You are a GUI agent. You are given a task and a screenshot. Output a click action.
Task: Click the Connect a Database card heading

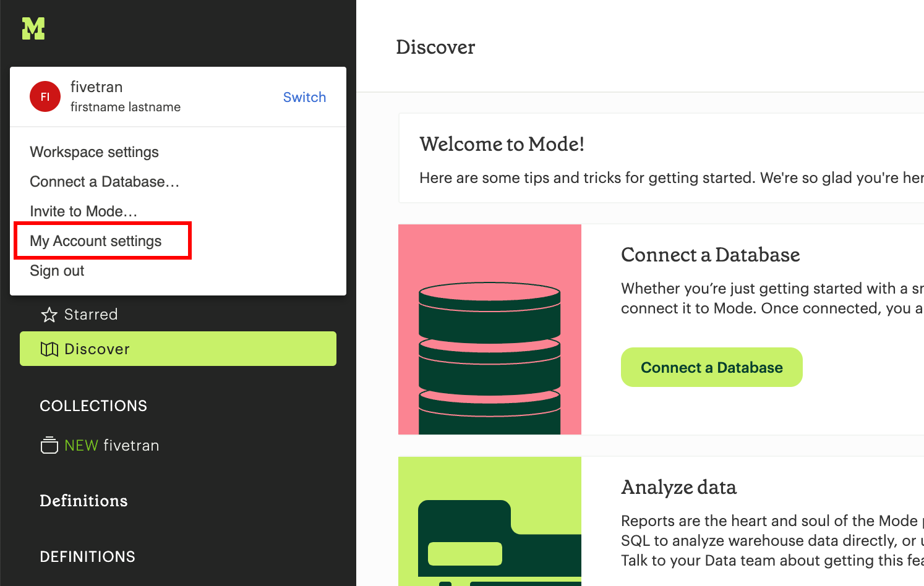[x=711, y=255]
